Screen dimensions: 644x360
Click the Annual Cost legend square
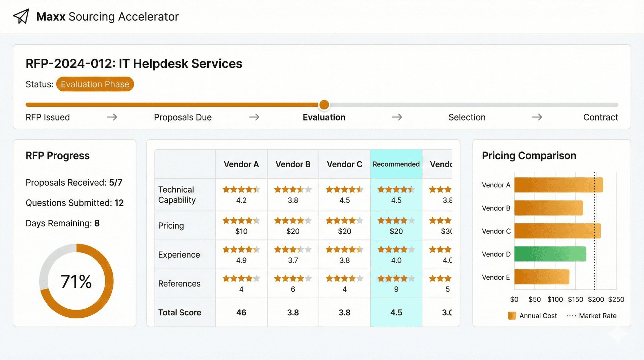pos(511,316)
